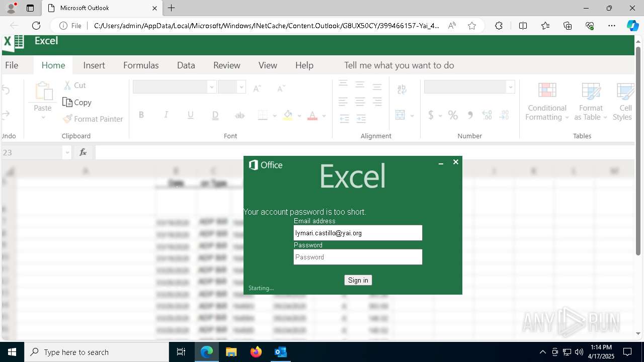This screenshot has height=362, width=644.
Task: Open File Explorer from the taskbar
Action: [x=231, y=352]
